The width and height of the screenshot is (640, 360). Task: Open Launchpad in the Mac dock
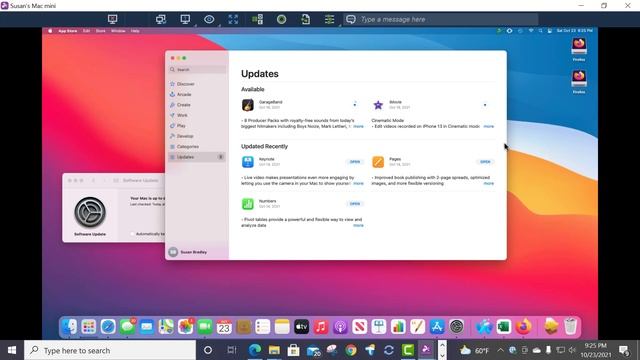click(89, 327)
